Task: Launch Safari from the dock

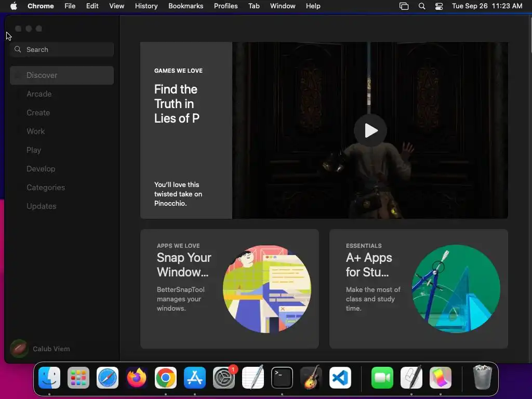Action: coord(108,378)
